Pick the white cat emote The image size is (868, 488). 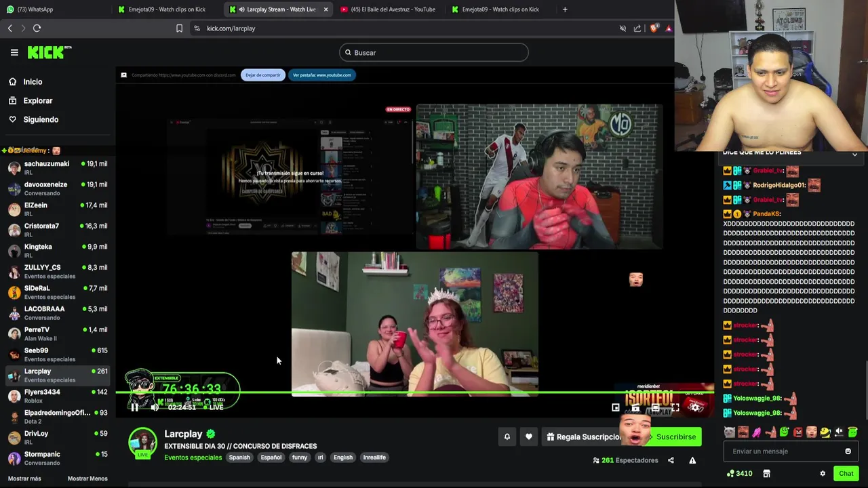729,432
